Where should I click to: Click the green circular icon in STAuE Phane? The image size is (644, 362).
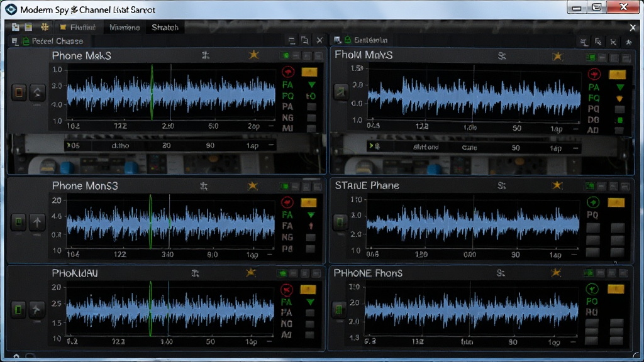(x=592, y=202)
